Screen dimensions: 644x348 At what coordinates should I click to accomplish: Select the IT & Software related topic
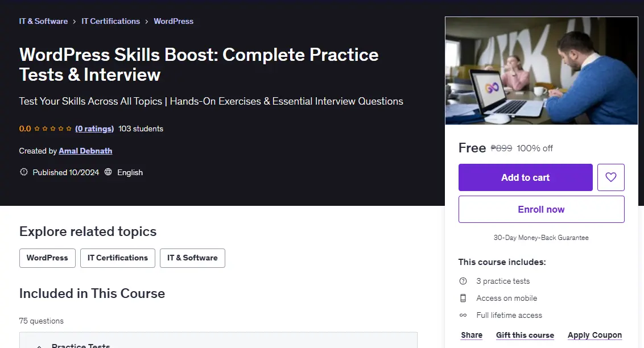[192, 258]
